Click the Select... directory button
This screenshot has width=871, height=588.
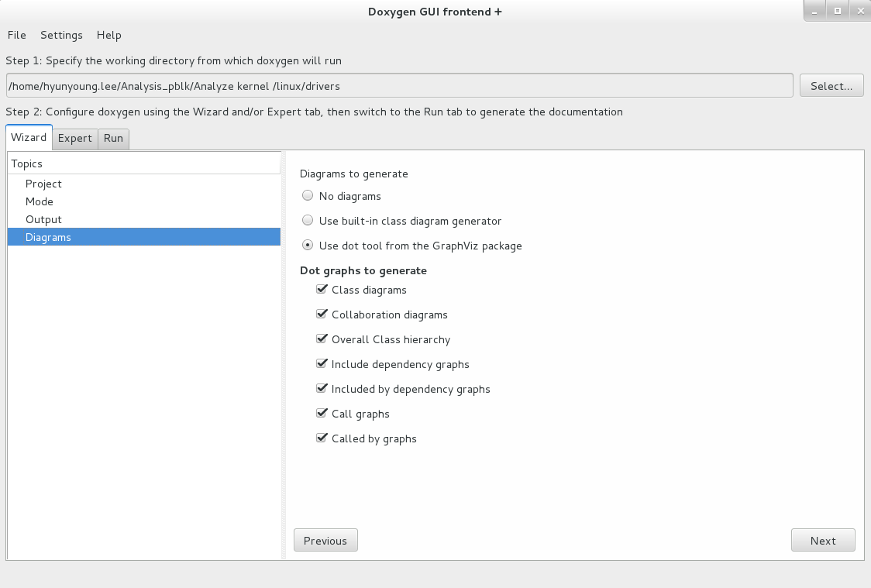831,85
